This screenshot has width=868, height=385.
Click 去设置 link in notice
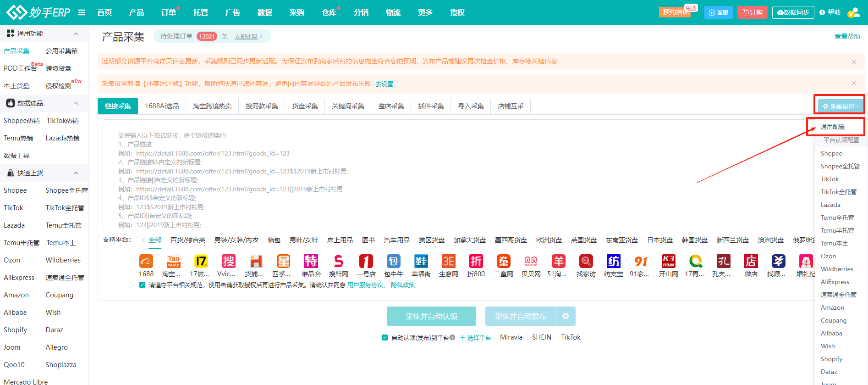pyautogui.click(x=384, y=84)
